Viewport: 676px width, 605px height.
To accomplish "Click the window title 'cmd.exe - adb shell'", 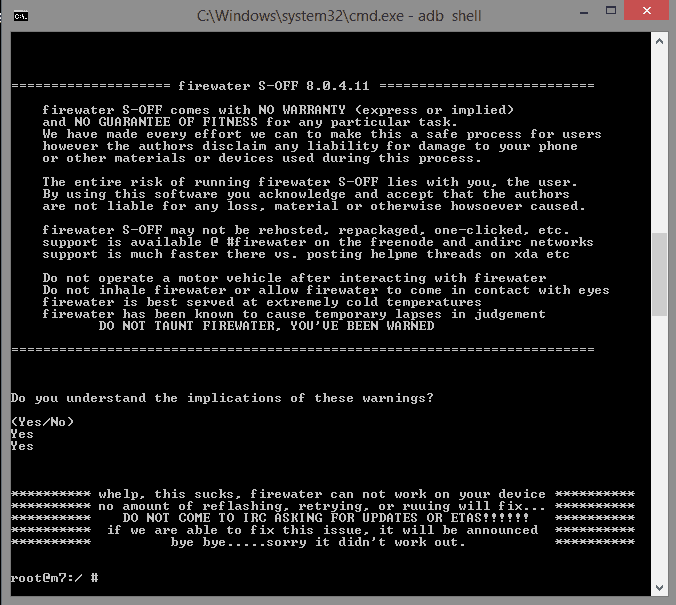I will coord(339,16).
